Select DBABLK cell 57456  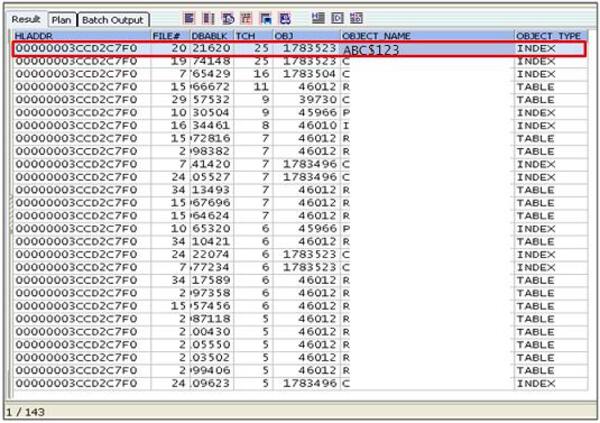click(212, 306)
